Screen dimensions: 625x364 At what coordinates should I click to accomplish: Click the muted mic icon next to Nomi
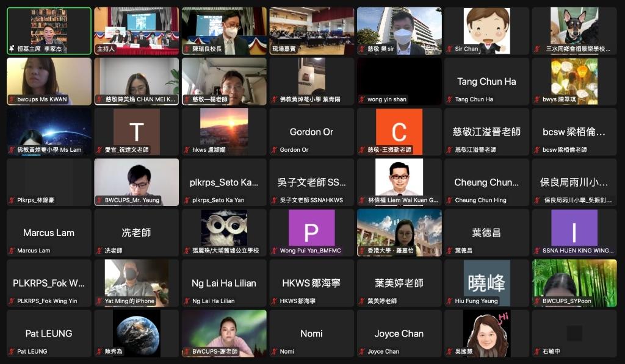coord(274,352)
